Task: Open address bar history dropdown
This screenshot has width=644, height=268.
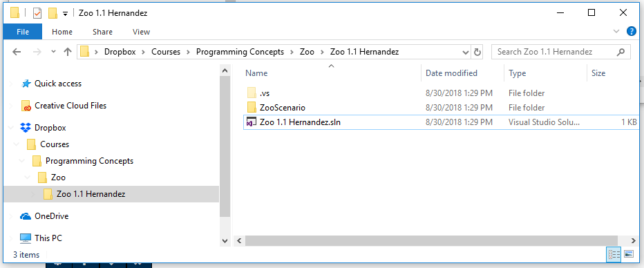Action: [x=466, y=52]
